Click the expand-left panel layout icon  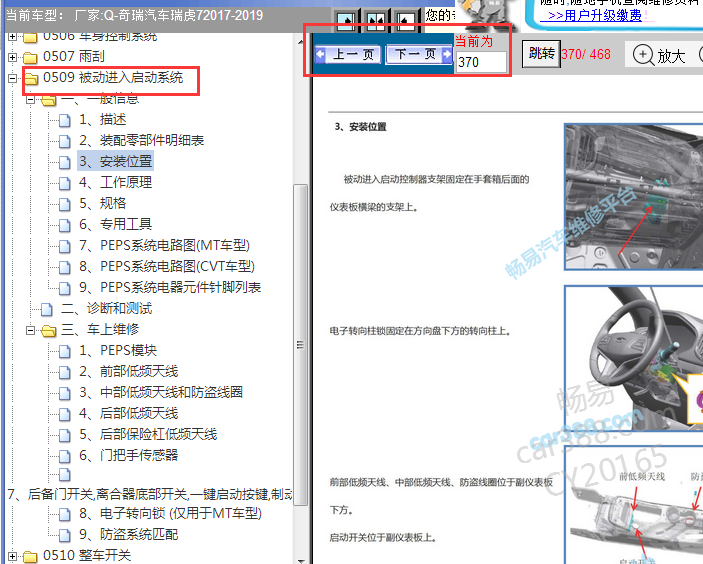(406, 21)
